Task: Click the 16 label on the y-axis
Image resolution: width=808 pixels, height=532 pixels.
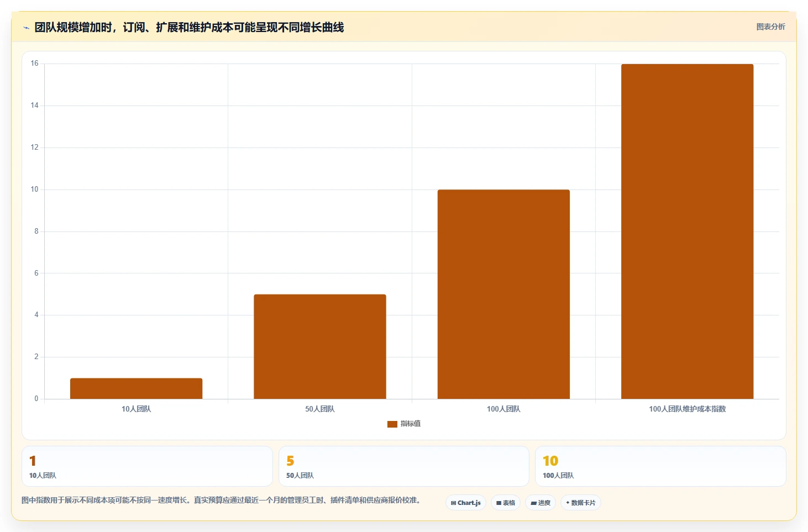Action: point(35,64)
